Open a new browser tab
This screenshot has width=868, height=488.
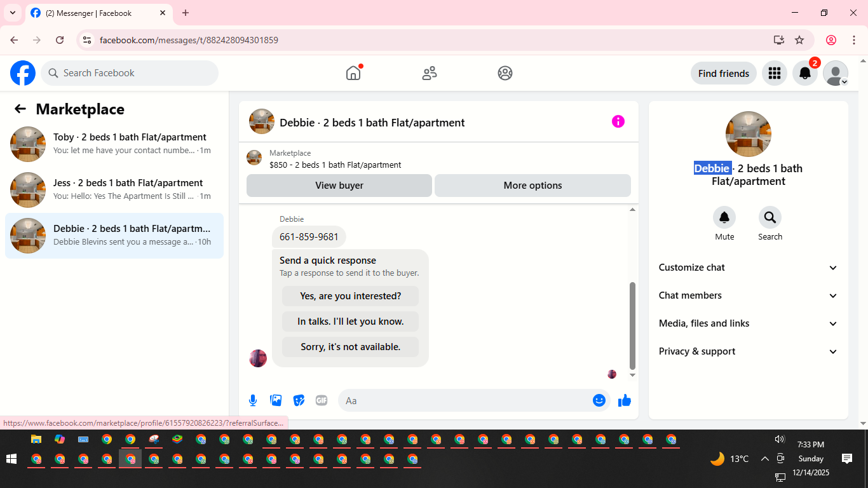click(x=186, y=13)
